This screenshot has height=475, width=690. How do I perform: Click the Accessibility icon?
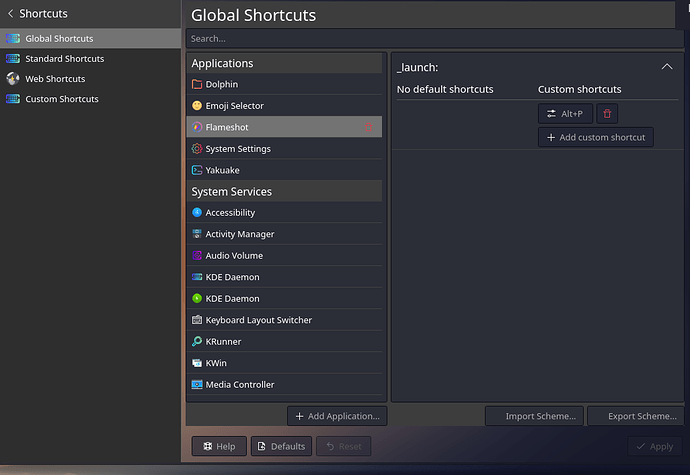(x=197, y=213)
